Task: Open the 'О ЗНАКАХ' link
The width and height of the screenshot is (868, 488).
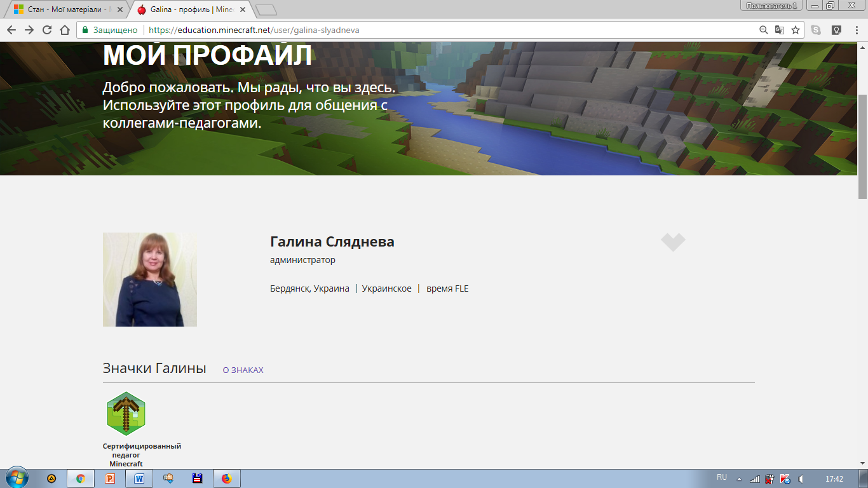Action: (243, 370)
